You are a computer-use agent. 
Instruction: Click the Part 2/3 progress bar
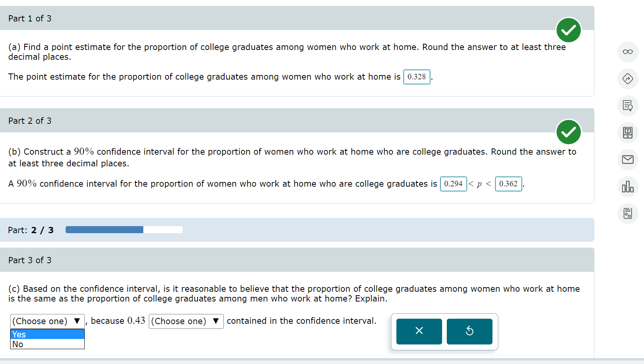[x=124, y=230]
